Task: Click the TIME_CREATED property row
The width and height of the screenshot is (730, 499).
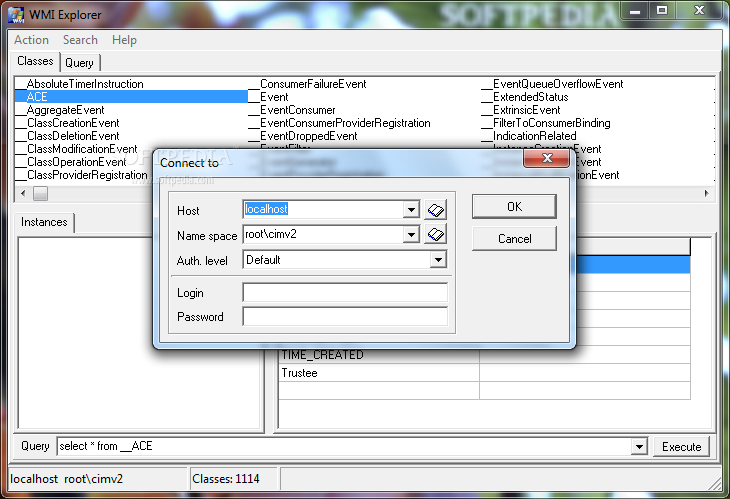Action: pyautogui.click(x=485, y=355)
